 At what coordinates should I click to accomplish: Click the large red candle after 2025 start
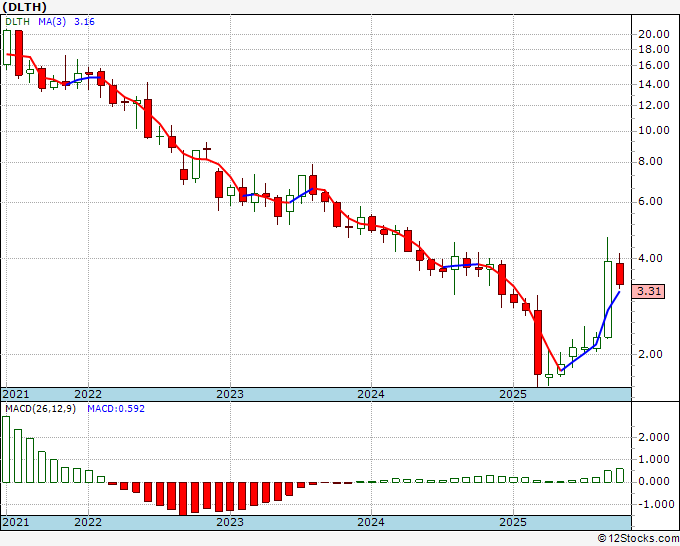538,342
